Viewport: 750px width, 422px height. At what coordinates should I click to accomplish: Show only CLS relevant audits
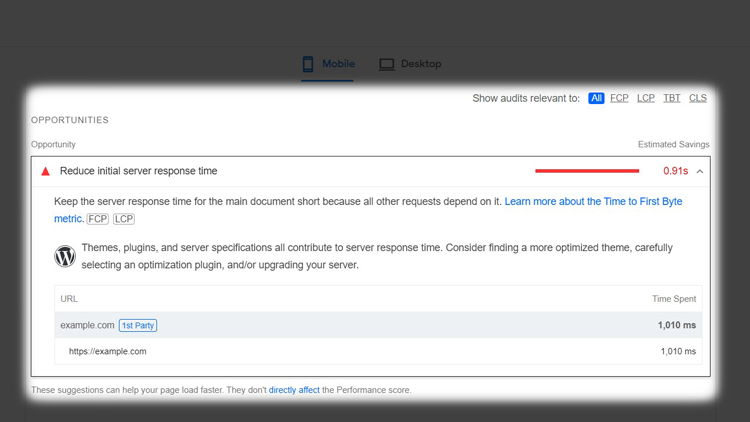click(697, 98)
